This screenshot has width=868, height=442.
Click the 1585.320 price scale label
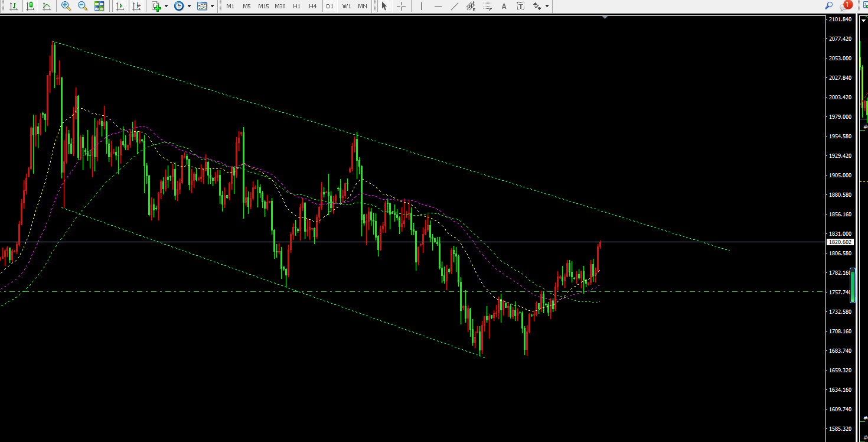tap(840, 429)
